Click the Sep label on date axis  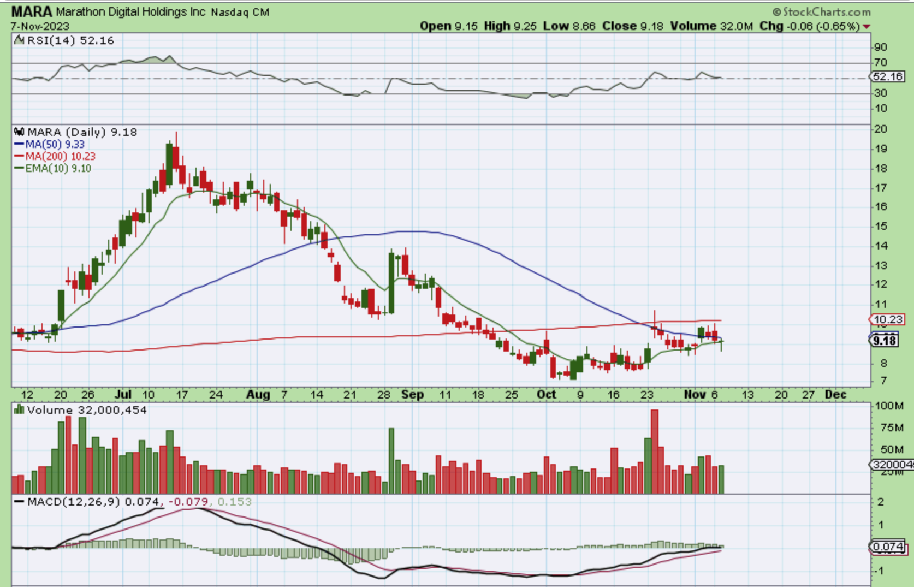pos(413,394)
